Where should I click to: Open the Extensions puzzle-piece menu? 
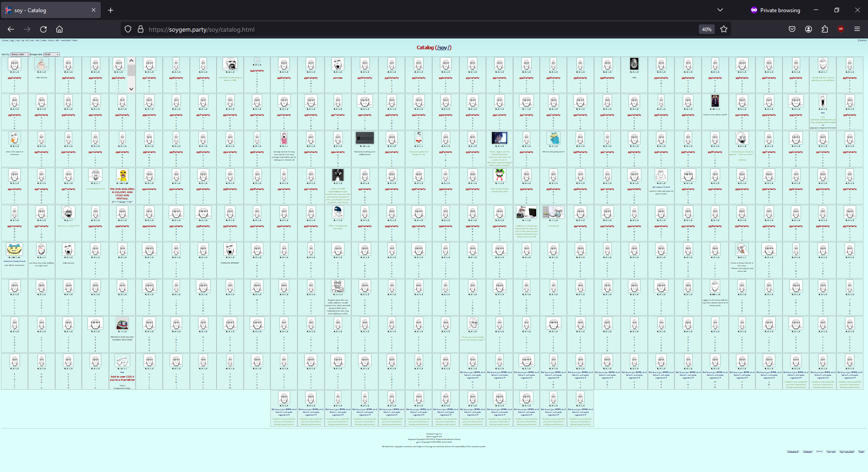825,29
